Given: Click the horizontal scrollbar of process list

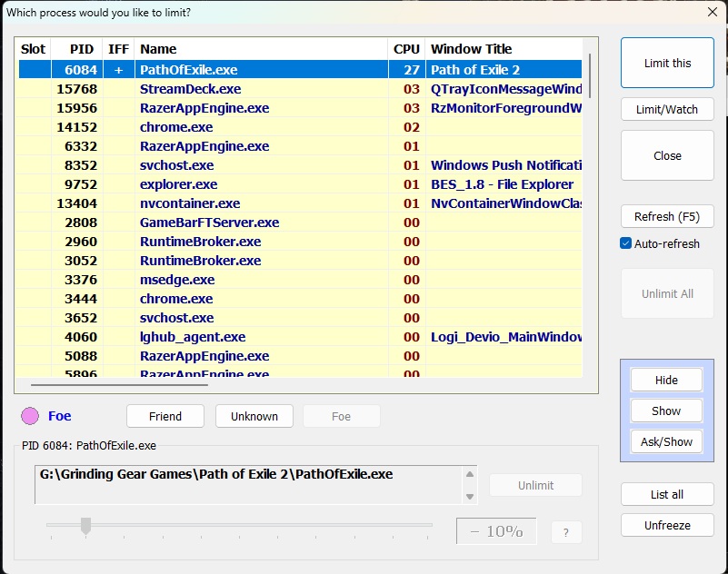Looking at the screenshot, I should tap(119, 385).
